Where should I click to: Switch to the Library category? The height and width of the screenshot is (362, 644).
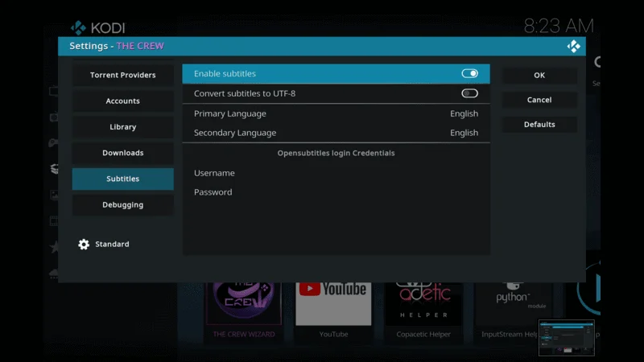click(123, 127)
